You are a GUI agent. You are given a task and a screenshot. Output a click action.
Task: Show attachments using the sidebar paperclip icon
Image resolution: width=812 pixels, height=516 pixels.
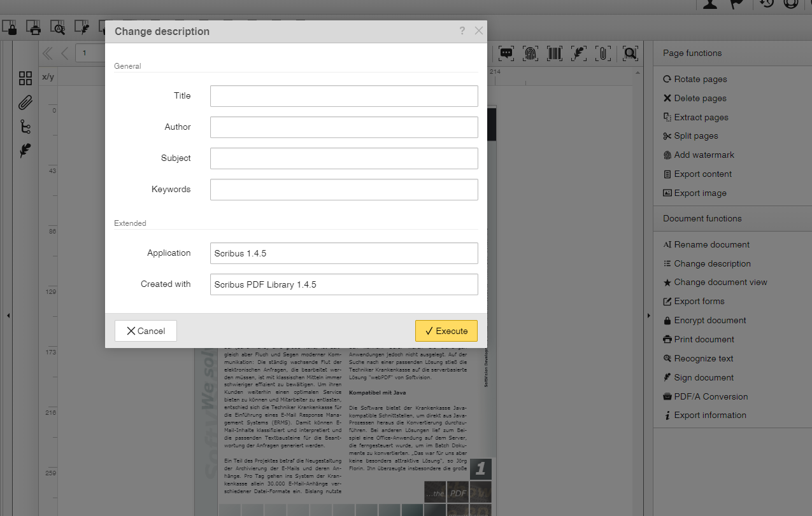click(25, 102)
